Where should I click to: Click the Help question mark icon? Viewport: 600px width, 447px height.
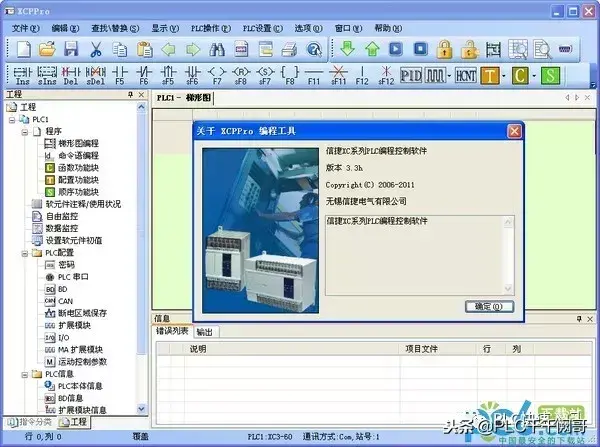[314, 49]
